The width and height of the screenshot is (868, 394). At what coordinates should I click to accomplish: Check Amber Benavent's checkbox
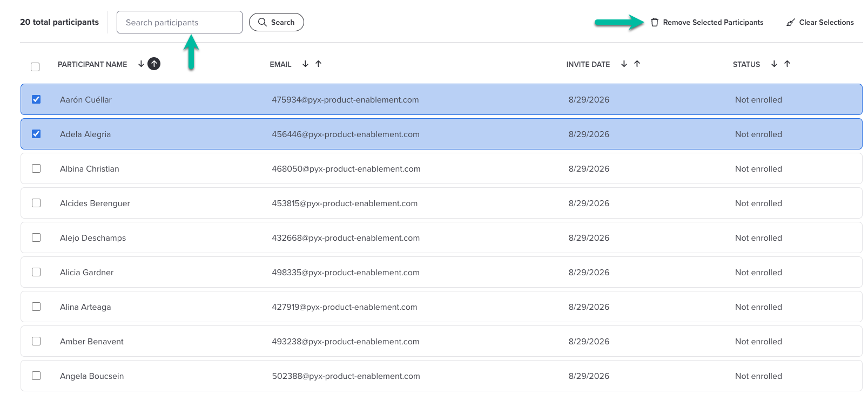pos(36,341)
